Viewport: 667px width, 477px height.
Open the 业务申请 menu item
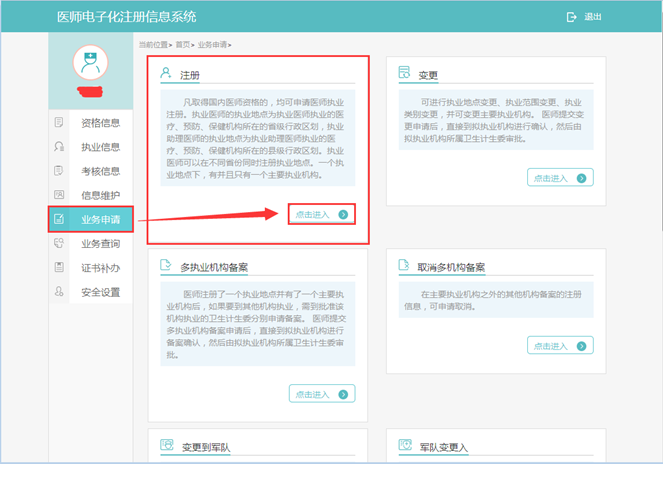[x=100, y=219]
